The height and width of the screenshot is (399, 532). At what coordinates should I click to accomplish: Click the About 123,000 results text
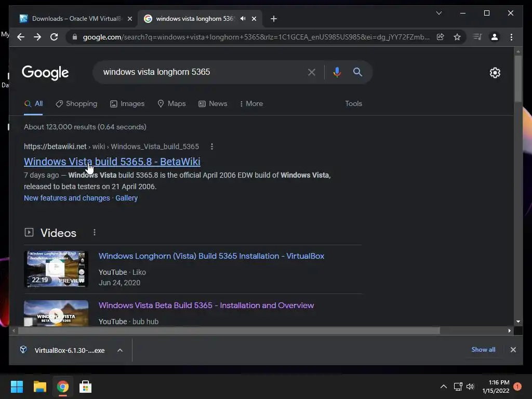tap(85, 127)
